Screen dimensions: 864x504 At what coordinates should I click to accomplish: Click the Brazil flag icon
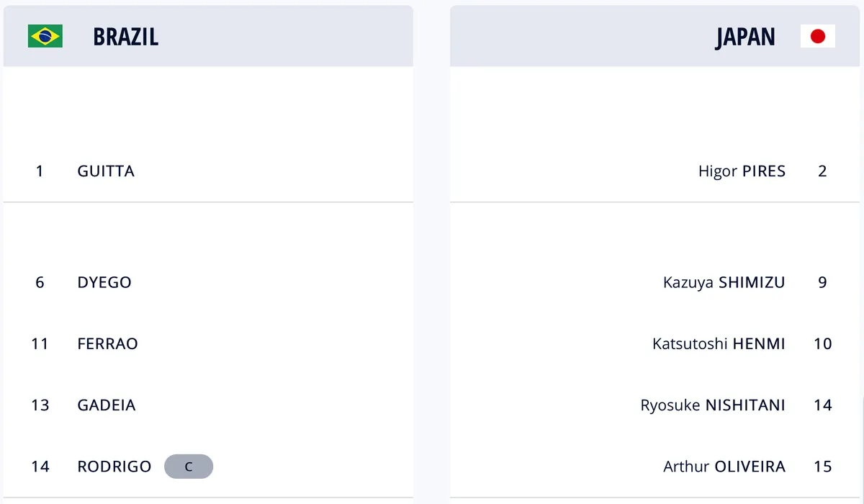[45, 36]
